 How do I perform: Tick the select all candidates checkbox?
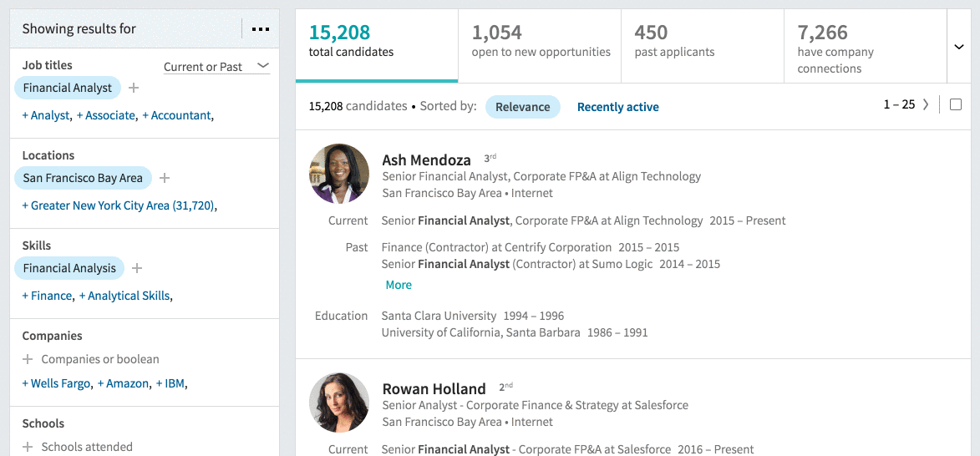pyautogui.click(x=956, y=105)
